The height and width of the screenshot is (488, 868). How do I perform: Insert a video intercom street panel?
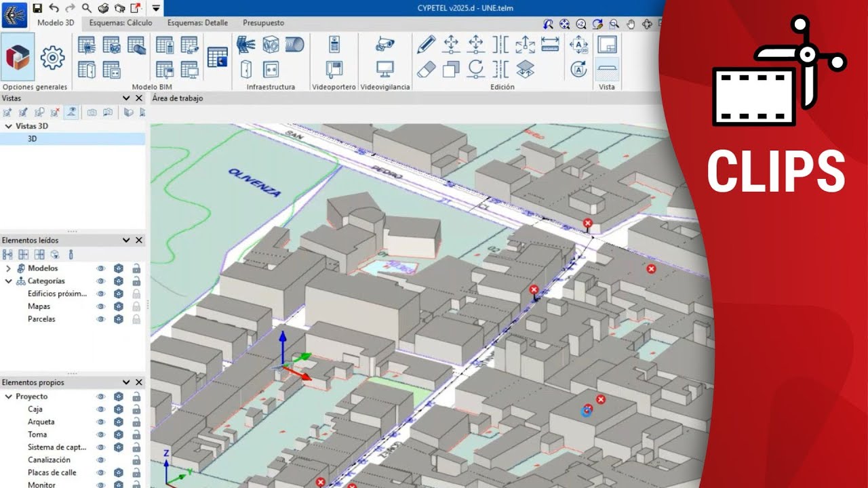pyautogui.click(x=334, y=45)
